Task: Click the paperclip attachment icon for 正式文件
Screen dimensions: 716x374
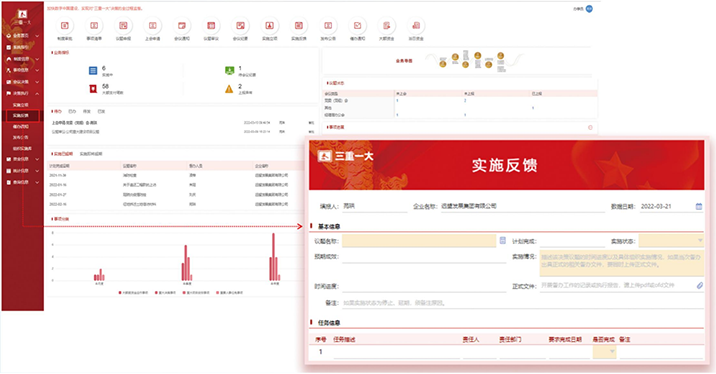Action: [700, 285]
